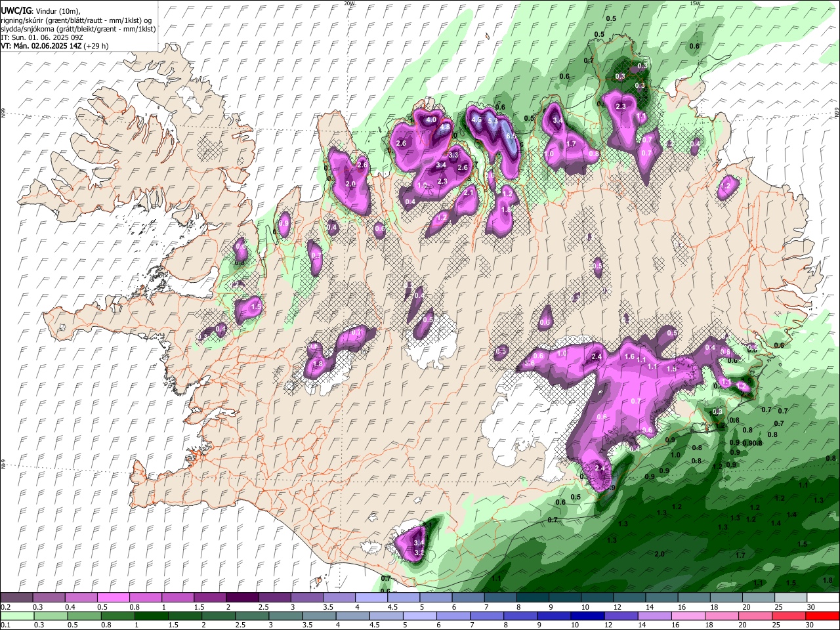This screenshot has height=630, width=840.
Task: Click the 'UWC/IG' title text
Action: point(16,11)
